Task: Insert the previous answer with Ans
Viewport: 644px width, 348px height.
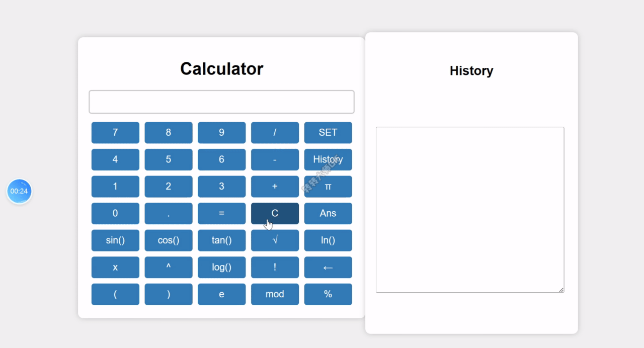Action: [328, 213]
